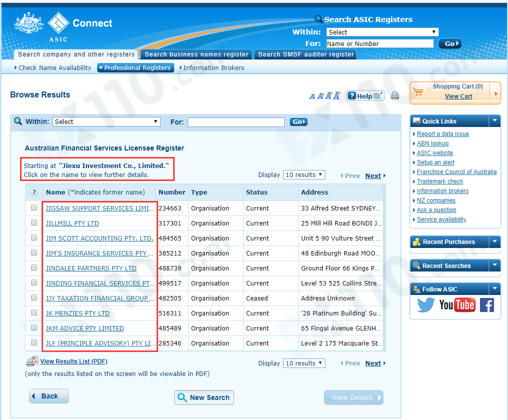This screenshot has height=420, width=508.
Task: Click the Back button
Action: tap(49, 396)
